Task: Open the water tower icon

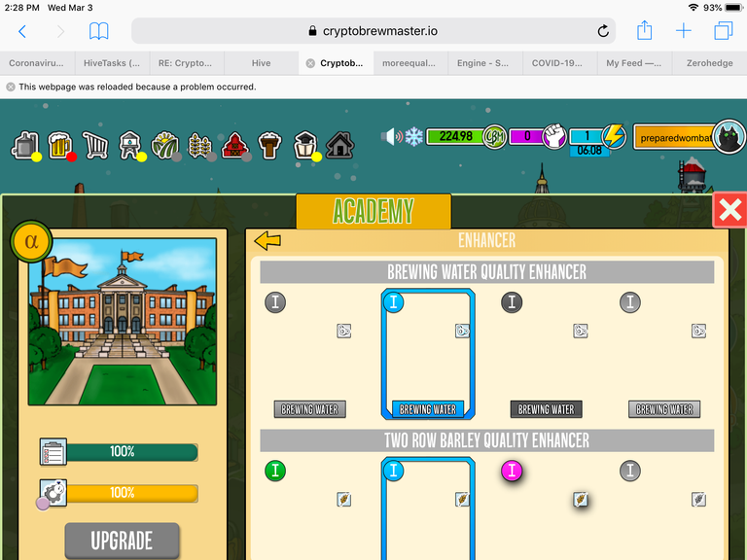Action: click(130, 145)
